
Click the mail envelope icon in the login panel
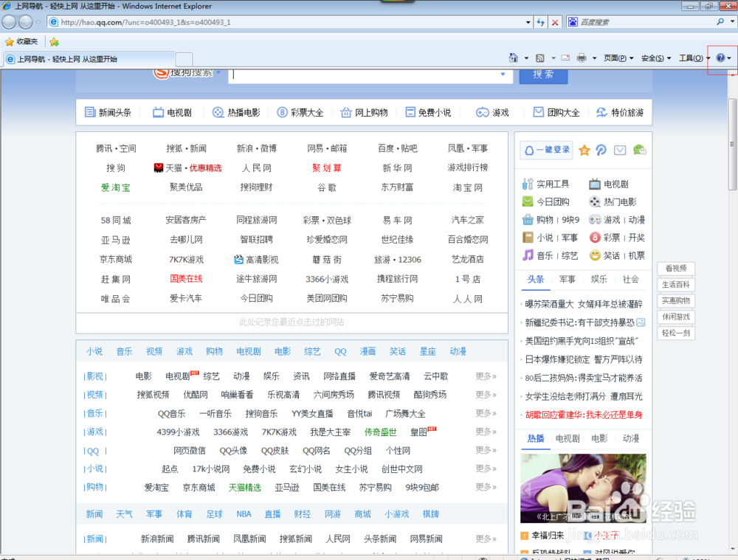click(x=620, y=150)
